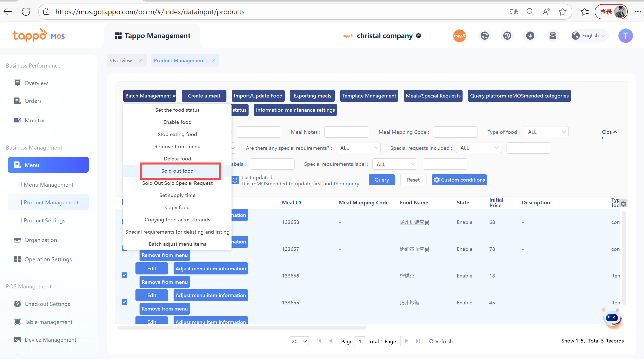Click the orange Tappo brand circle icon

pos(459,36)
